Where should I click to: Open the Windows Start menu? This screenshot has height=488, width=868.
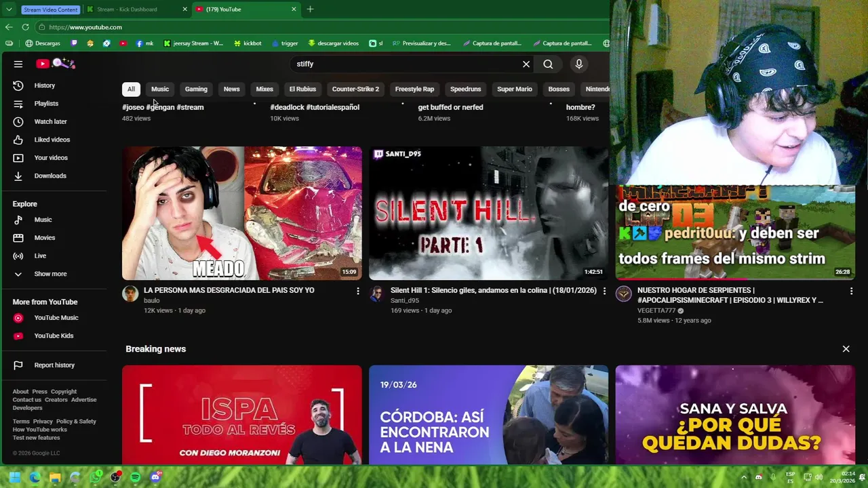14,477
